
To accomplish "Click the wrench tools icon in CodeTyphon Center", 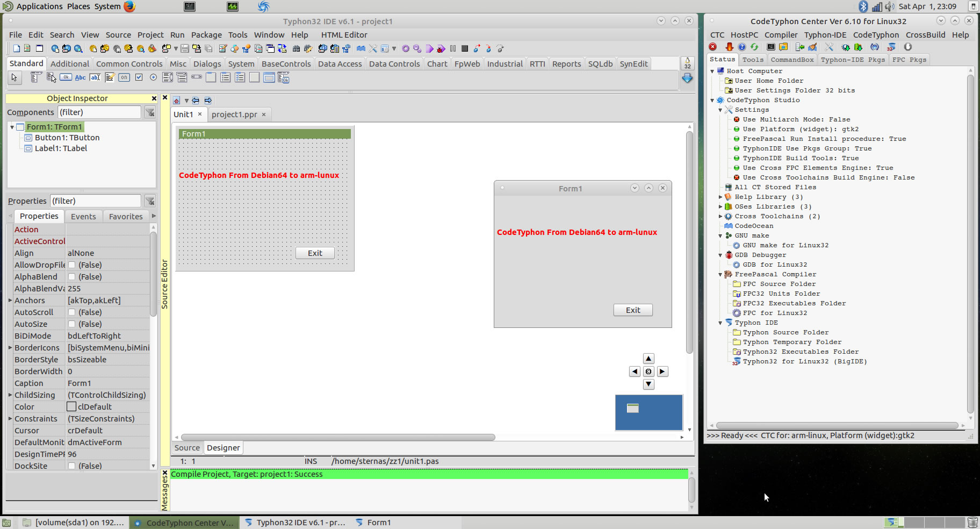I will click(829, 47).
